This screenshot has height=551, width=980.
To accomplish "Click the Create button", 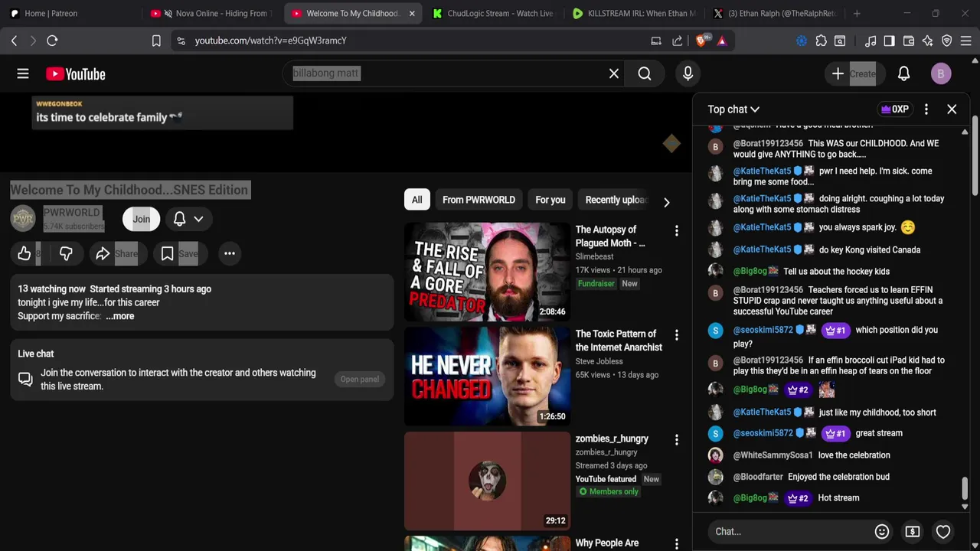I will tap(855, 73).
